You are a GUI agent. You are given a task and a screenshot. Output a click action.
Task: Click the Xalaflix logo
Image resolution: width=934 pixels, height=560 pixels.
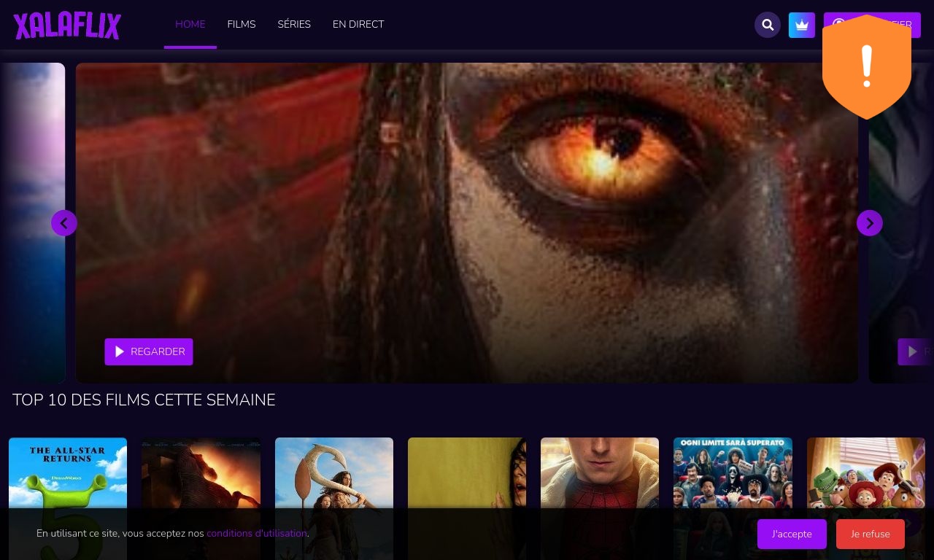pos(67,26)
